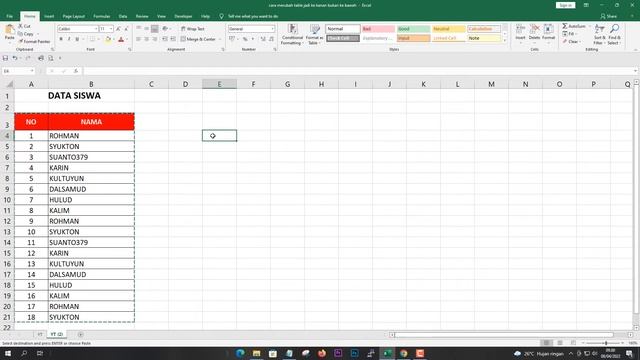
Task: Toggle Top Align for cell text
Action: 139,29
